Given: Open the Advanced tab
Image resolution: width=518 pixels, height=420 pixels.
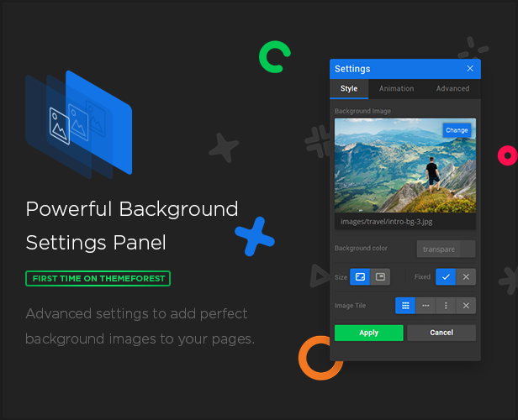Looking at the screenshot, I should coord(452,89).
